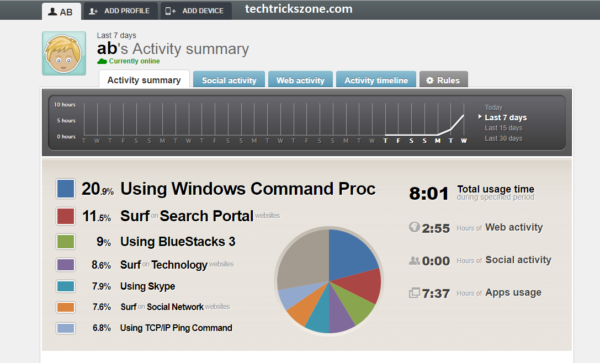Select the AB profile tab
Viewport: 600px width, 363px height.
click(61, 11)
